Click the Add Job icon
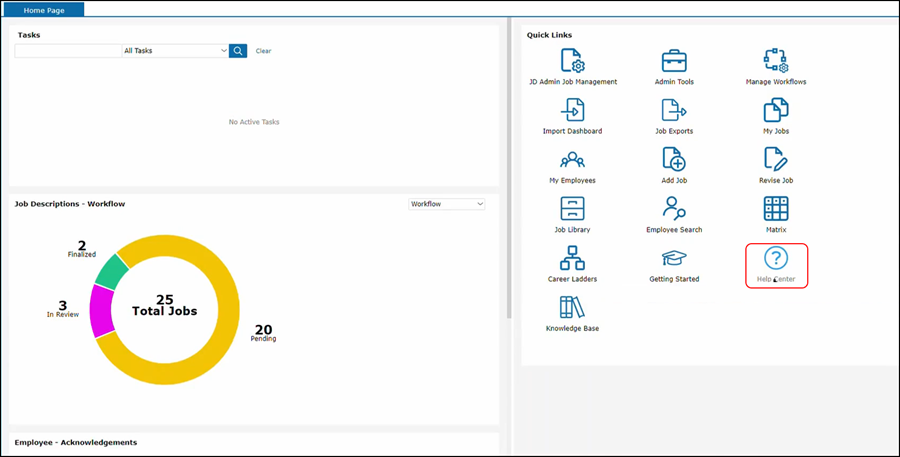This screenshot has height=457, width=900. [674, 159]
